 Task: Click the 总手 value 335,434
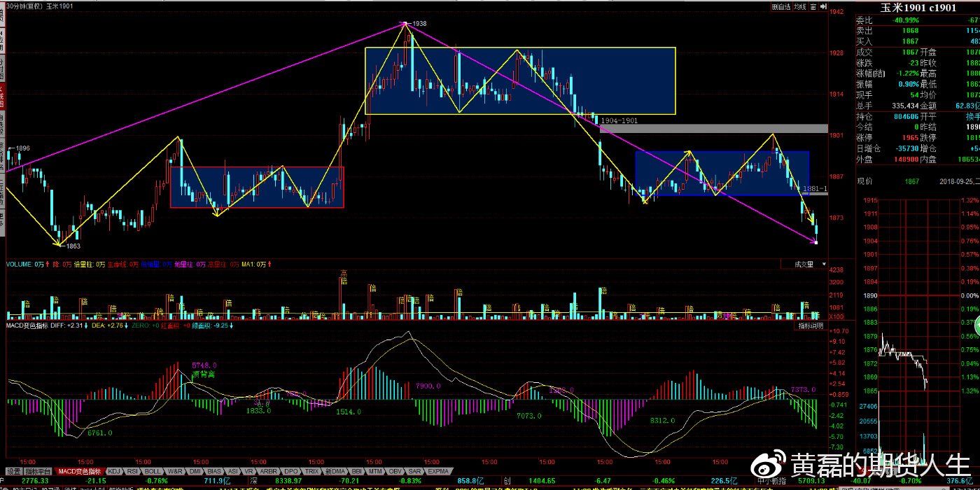905,105
